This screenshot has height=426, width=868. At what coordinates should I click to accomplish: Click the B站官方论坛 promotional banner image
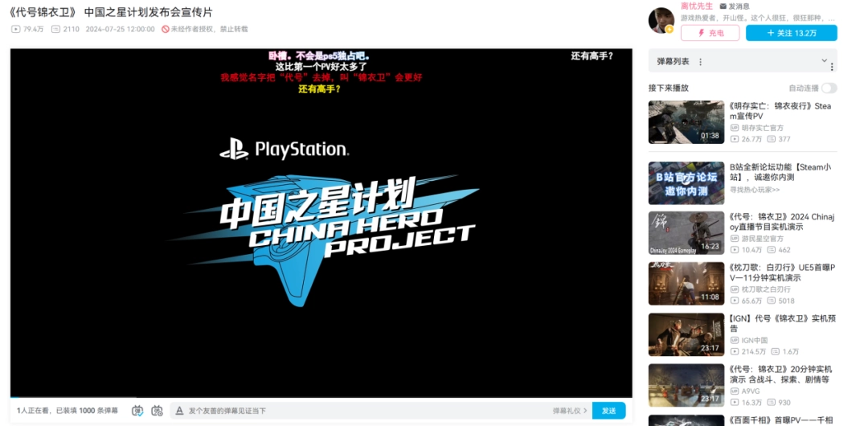click(x=686, y=184)
